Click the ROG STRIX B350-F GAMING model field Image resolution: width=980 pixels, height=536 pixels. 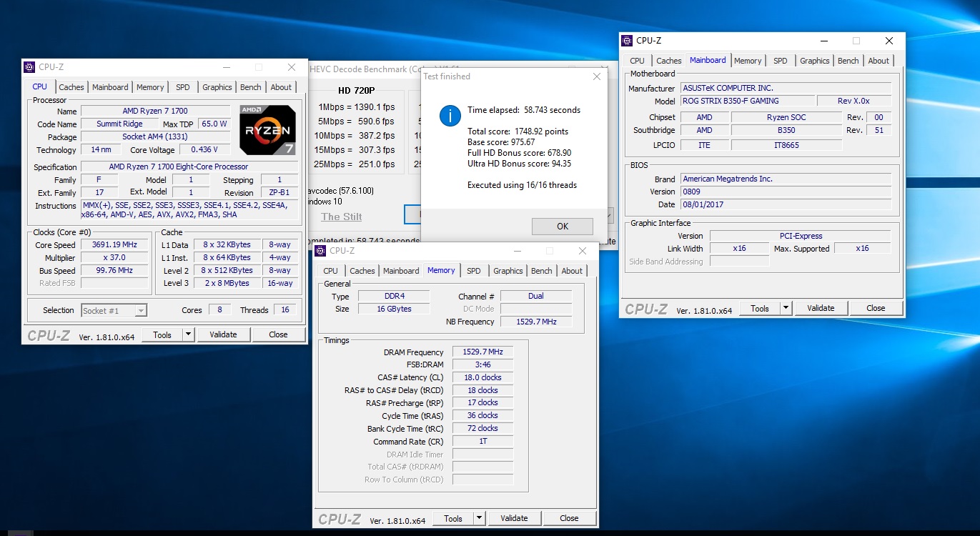747,101
